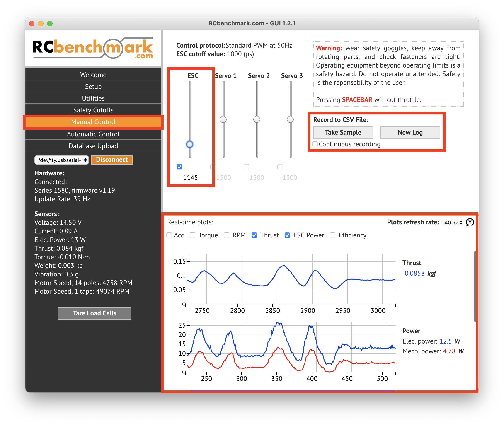Turn on the Torque plot checkbox
The height and width of the screenshot is (426, 504).
click(x=192, y=235)
